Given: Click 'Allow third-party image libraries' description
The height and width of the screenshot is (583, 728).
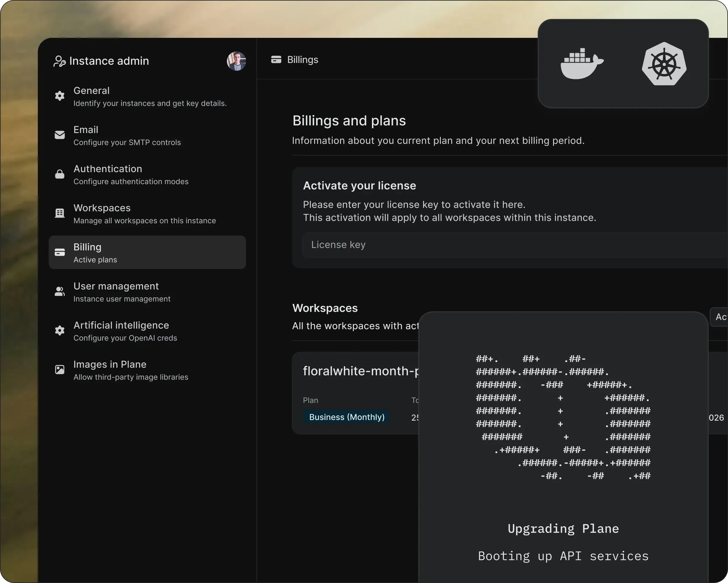Looking at the screenshot, I should (x=131, y=377).
